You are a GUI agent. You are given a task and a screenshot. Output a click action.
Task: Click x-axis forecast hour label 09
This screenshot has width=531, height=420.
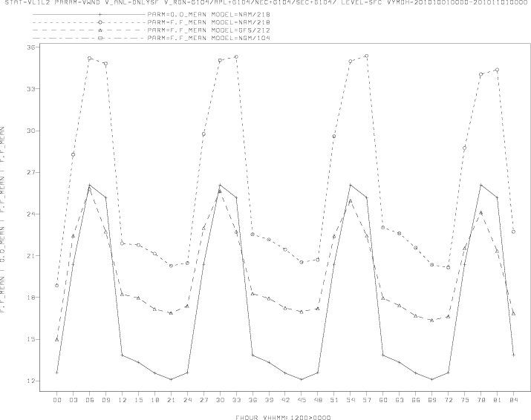[x=105, y=400]
